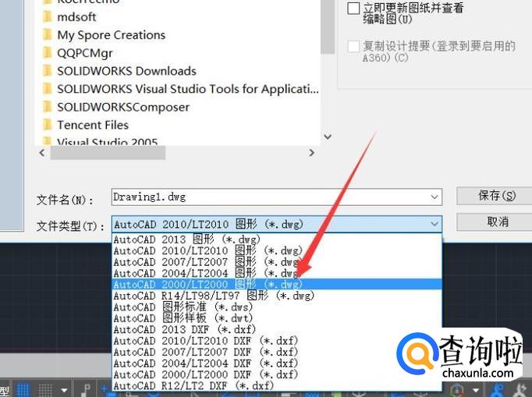Click the Tencent Files folder icon
The height and width of the screenshot is (397, 532).
(47, 125)
